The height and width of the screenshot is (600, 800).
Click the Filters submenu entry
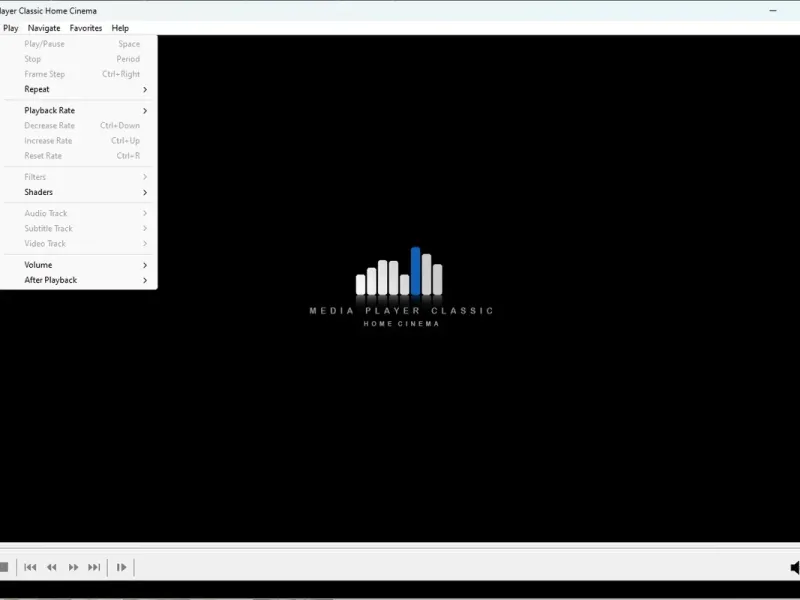click(x=79, y=177)
